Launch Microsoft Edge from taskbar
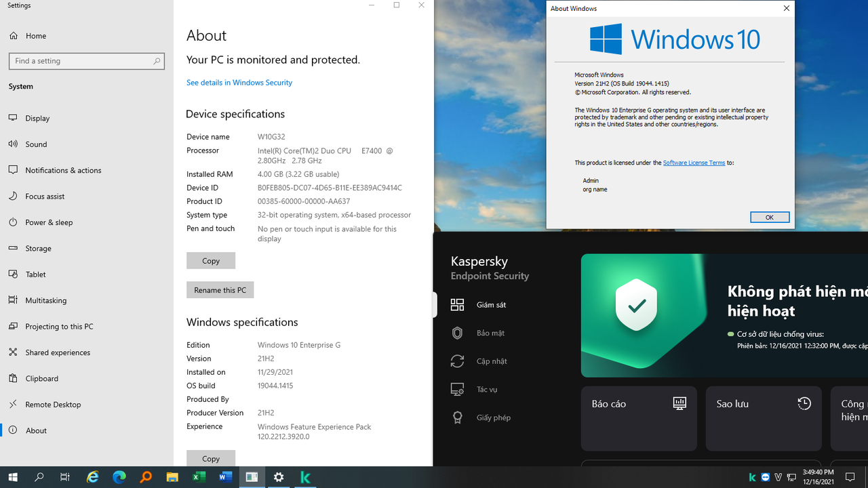The height and width of the screenshot is (488, 868). point(119,477)
